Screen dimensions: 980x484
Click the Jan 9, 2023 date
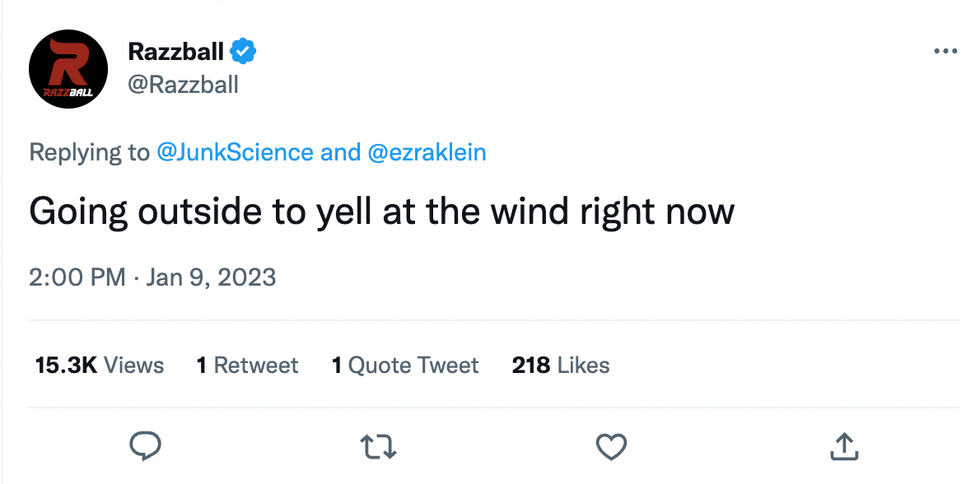211,277
